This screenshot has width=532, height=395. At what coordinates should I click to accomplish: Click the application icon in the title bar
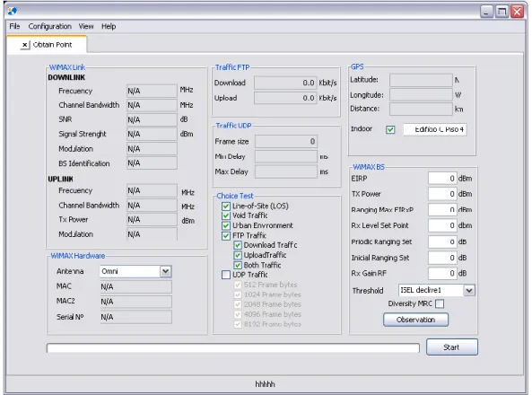tap(13, 11)
